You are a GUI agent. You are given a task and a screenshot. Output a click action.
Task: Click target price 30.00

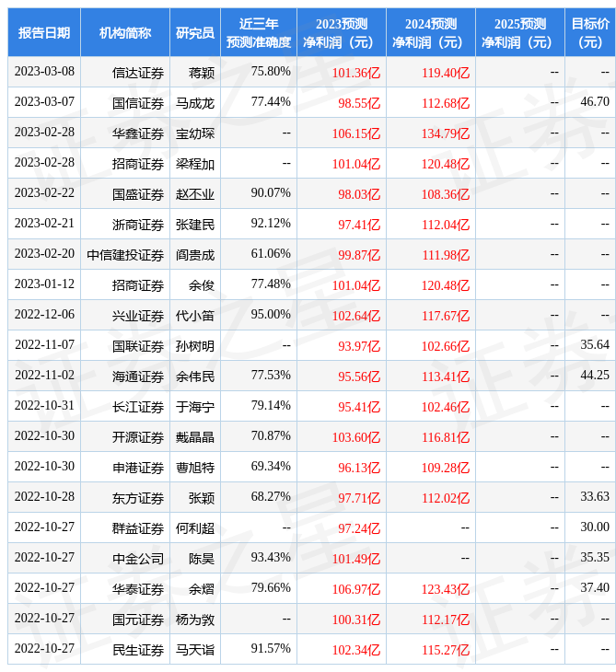595,527
